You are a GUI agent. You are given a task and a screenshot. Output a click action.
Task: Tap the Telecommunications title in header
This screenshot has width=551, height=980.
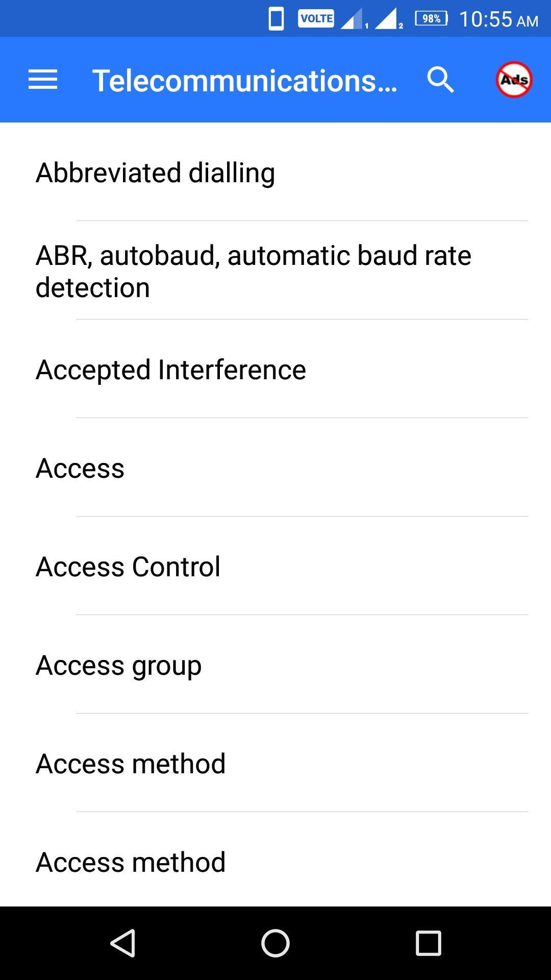(x=244, y=81)
